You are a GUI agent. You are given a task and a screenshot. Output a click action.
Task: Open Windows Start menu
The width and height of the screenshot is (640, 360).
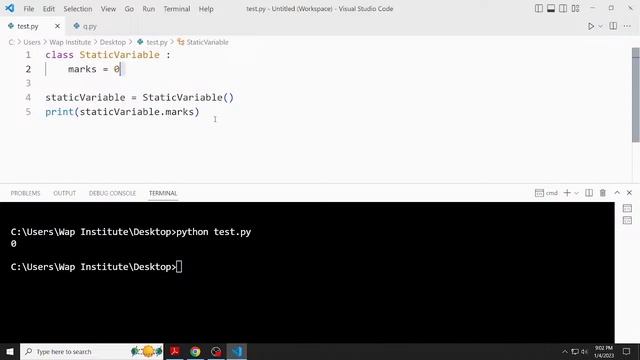(x=10, y=351)
